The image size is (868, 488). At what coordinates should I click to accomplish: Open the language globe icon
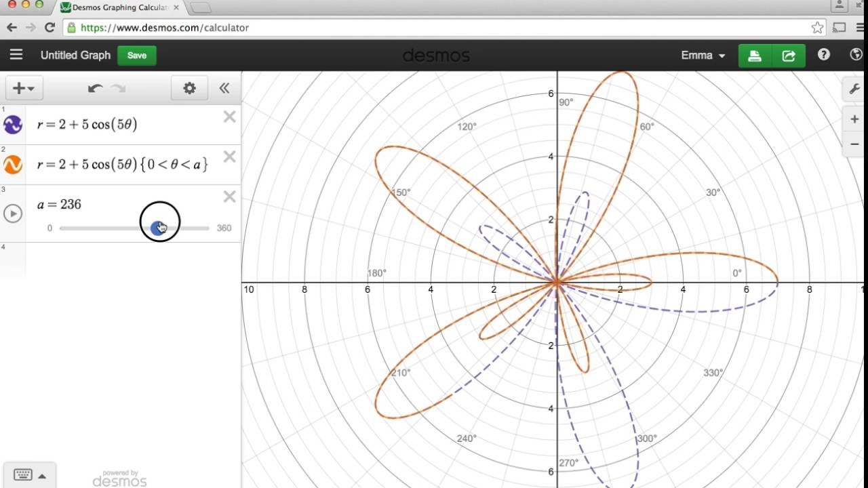856,55
